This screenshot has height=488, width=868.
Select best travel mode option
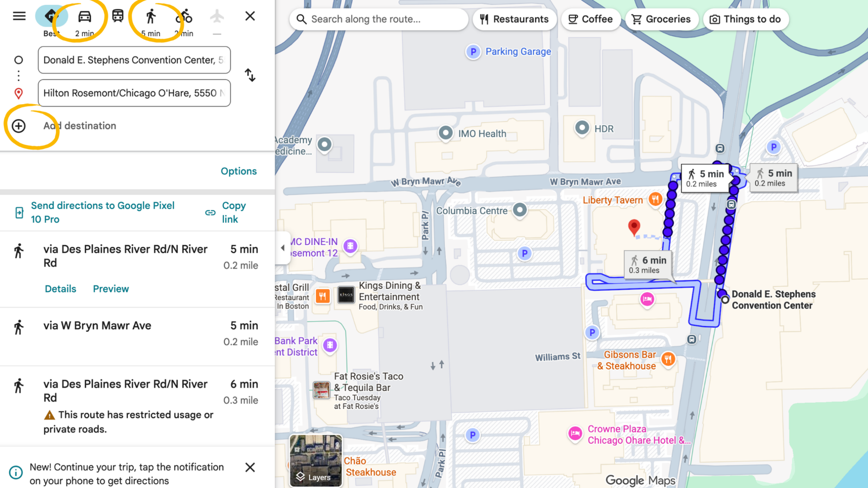pyautogui.click(x=51, y=17)
